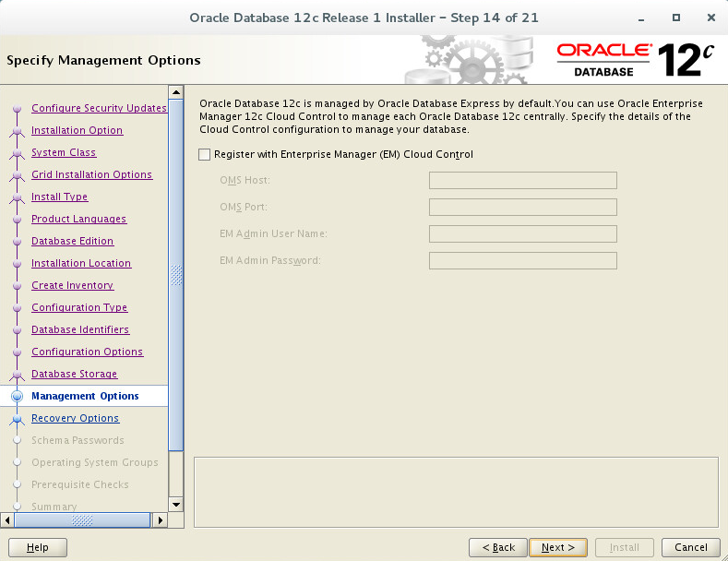728x561 pixels.
Task: Open the System Class step
Action: tap(64, 152)
